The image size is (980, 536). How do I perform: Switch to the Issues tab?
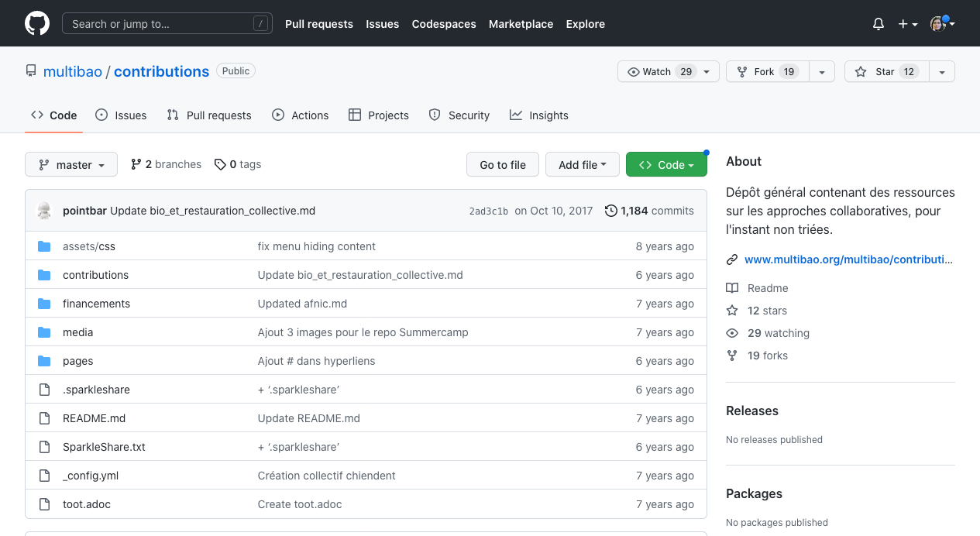[121, 115]
